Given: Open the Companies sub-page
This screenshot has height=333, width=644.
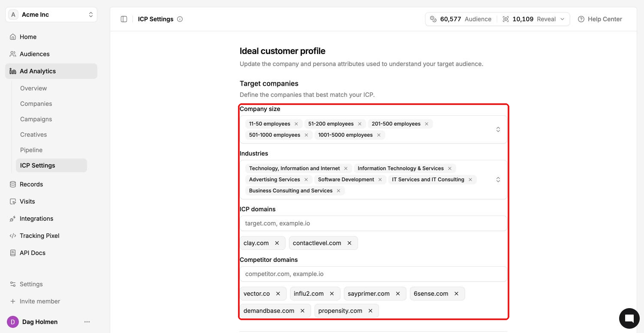Looking at the screenshot, I should tap(51, 104).
